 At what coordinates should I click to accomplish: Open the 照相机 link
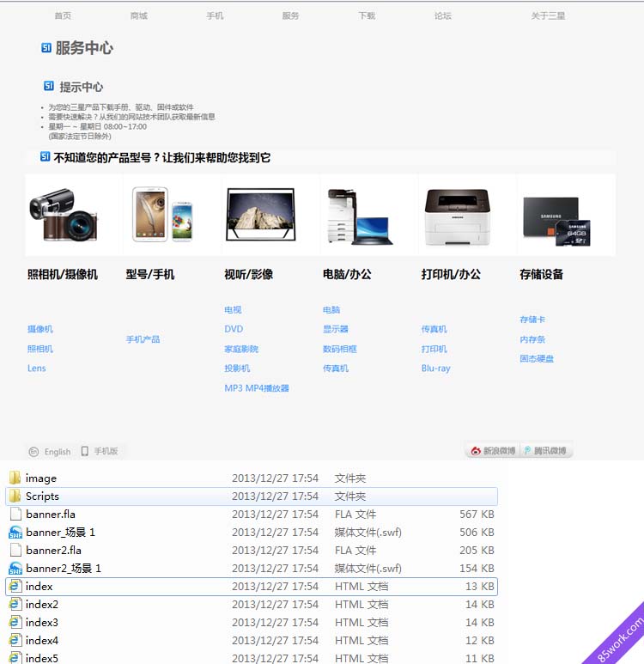(40, 349)
